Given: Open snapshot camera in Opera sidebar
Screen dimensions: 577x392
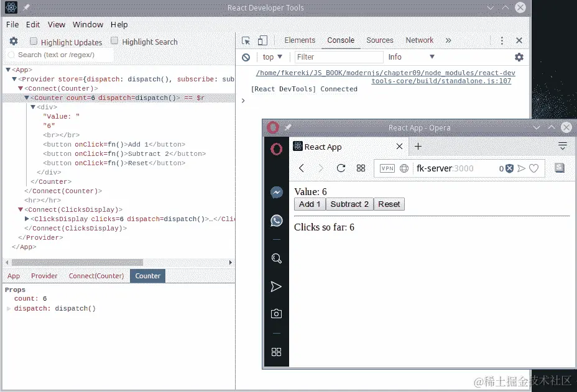Looking at the screenshot, I should click(x=276, y=314).
